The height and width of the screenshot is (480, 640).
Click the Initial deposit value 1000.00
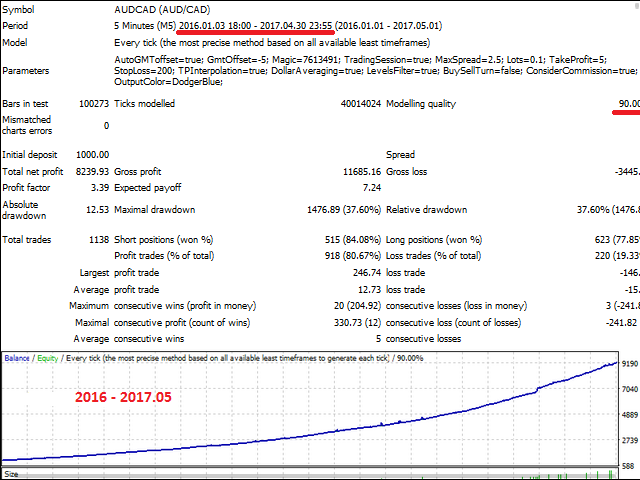pos(93,155)
